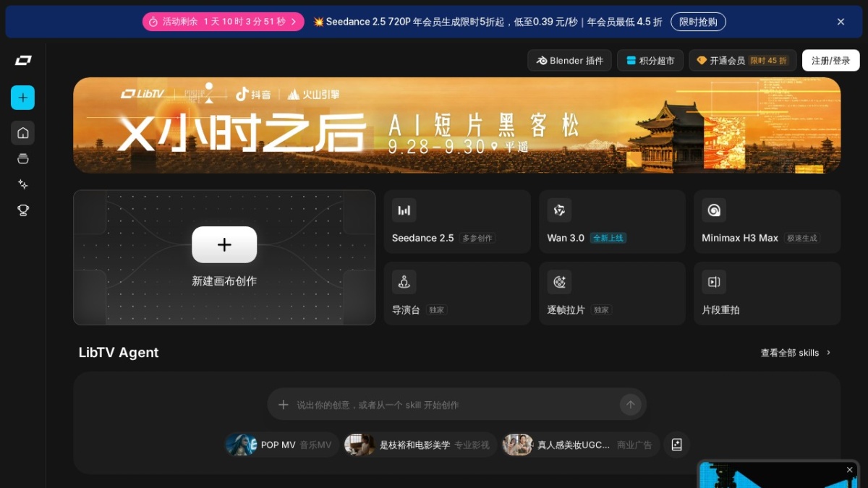Click the 逐帧拉片 card icon

[x=559, y=282]
